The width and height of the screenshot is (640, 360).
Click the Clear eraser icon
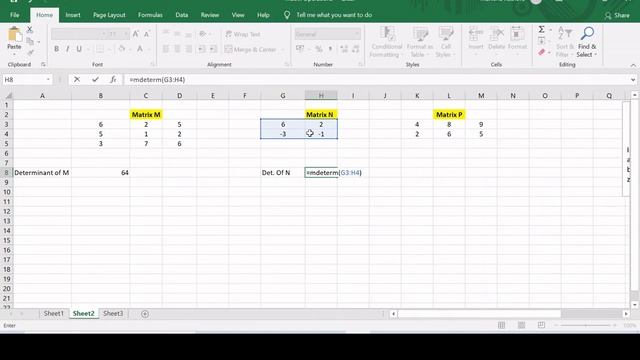(x=542, y=52)
